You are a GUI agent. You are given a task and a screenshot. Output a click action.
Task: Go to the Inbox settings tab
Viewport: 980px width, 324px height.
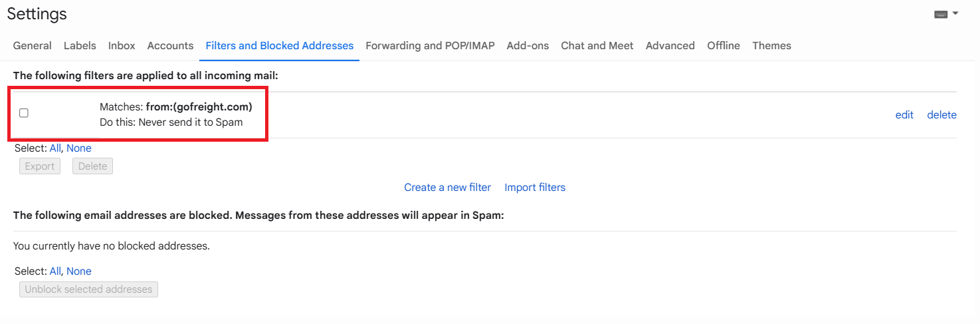[122, 46]
